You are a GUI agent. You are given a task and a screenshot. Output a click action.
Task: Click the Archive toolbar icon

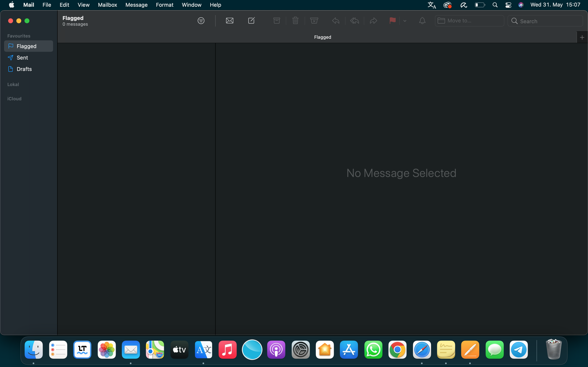[x=276, y=21]
